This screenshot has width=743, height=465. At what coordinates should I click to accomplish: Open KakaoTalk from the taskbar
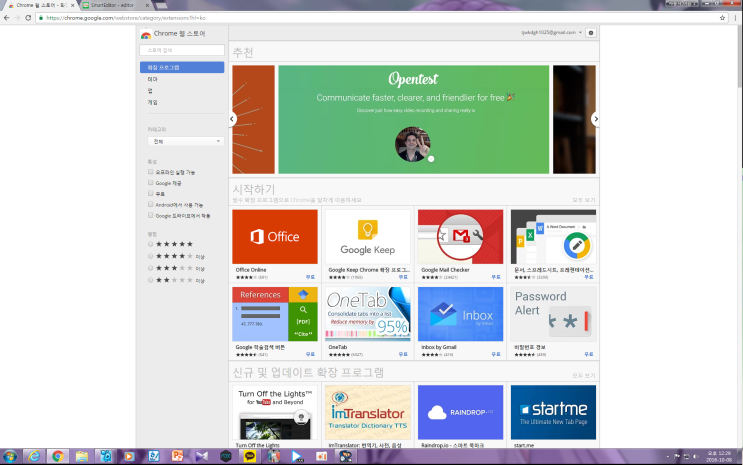pyautogui.click(x=250, y=456)
